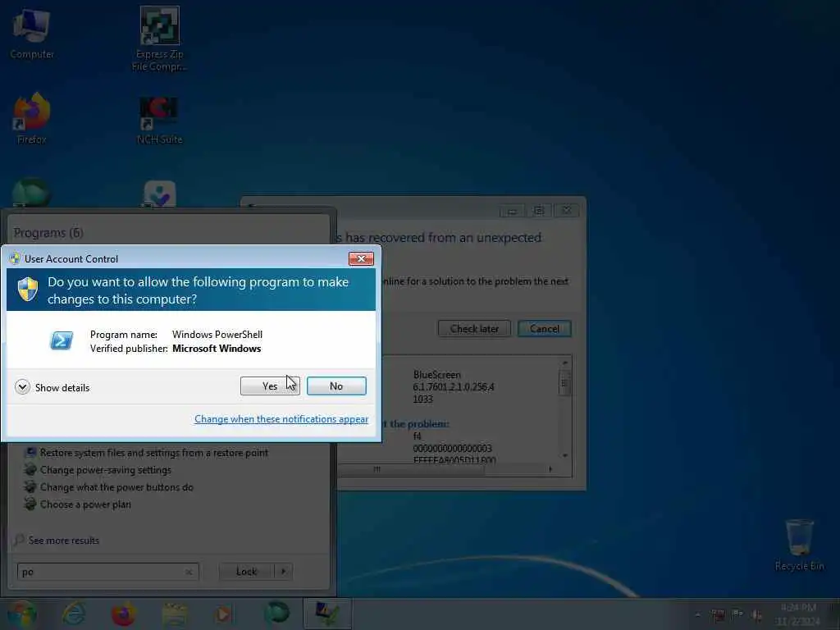Click the Lock button in Start menu
Image resolution: width=840 pixels, height=630 pixels.
(246, 572)
